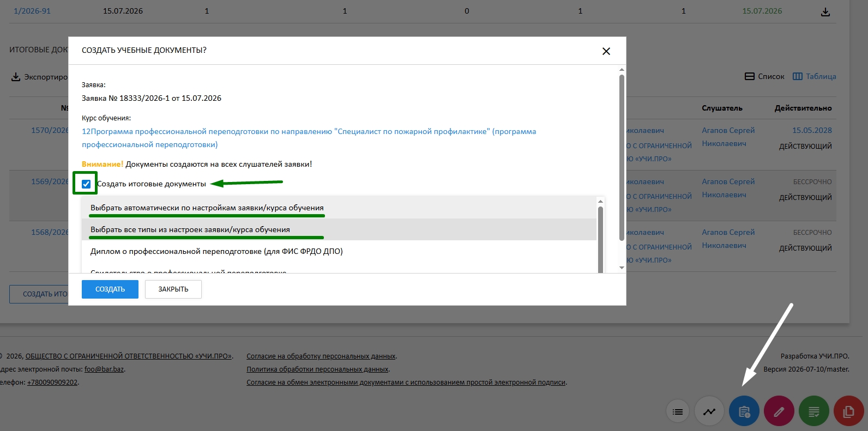Open the course program link in dialog
This screenshot has width=868, height=431.
pyautogui.click(x=309, y=138)
